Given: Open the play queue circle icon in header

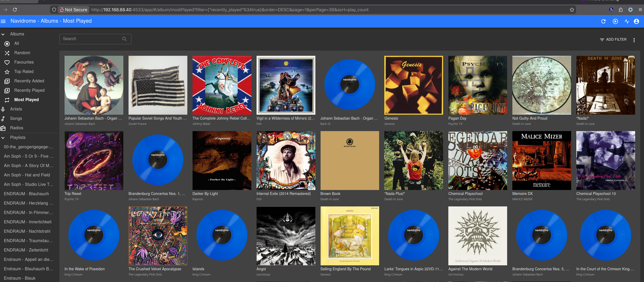Looking at the screenshot, I should 615,21.
